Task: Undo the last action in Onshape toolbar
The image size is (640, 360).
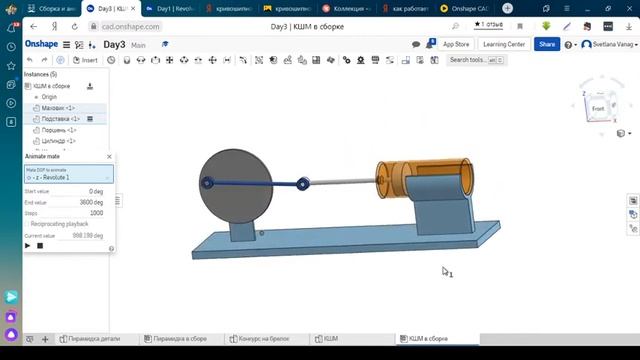Action: (30, 60)
